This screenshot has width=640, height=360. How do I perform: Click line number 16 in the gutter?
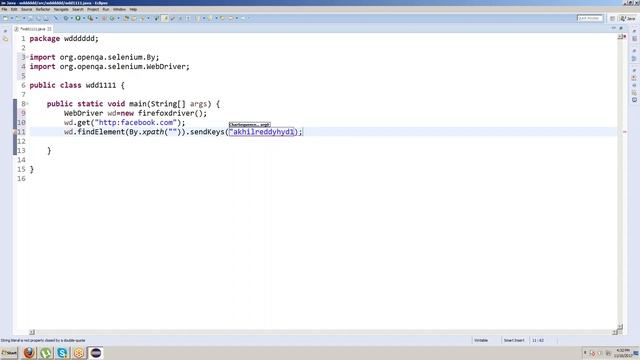tap(21, 178)
